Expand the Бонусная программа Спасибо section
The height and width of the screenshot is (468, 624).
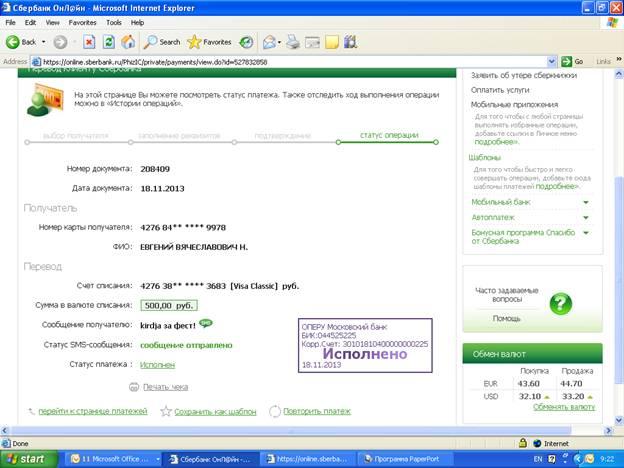[585, 233]
